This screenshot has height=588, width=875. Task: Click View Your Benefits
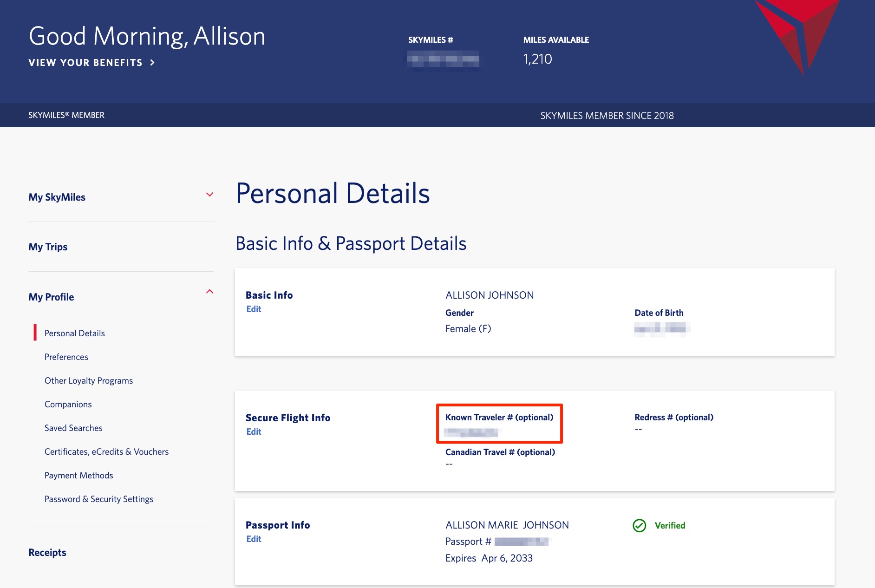[x=85, y=62]
